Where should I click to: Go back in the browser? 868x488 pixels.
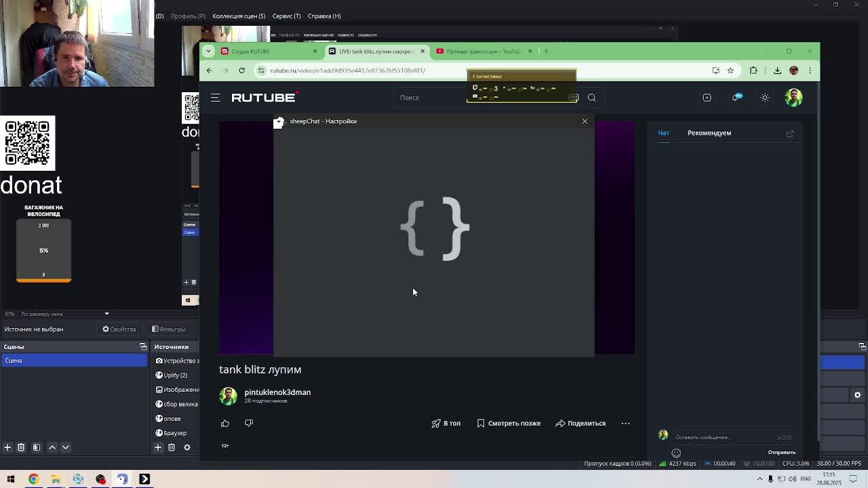pyautogui.click(x=210, y=70)
